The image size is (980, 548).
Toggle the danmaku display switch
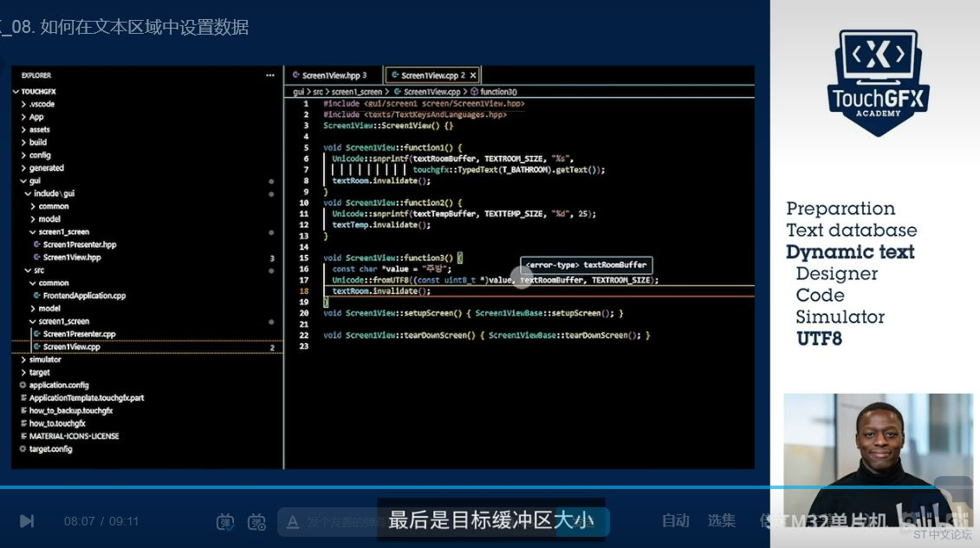point(225,521)
